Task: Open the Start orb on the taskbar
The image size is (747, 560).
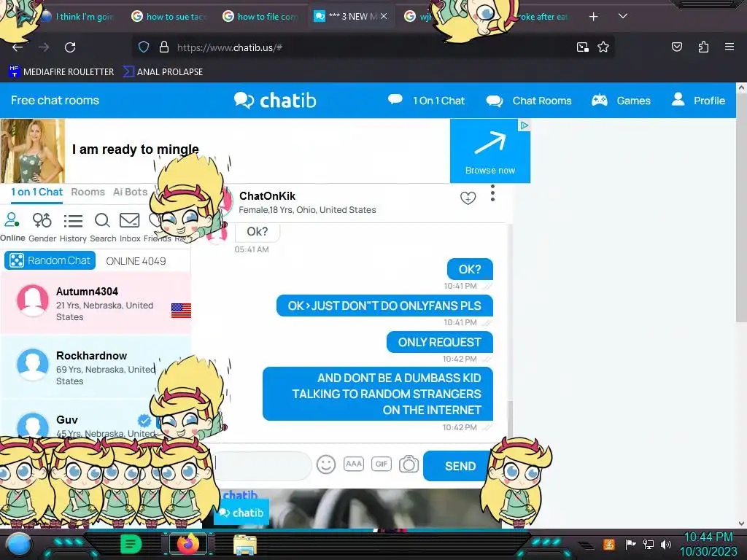Action: (x=19, y=544)
